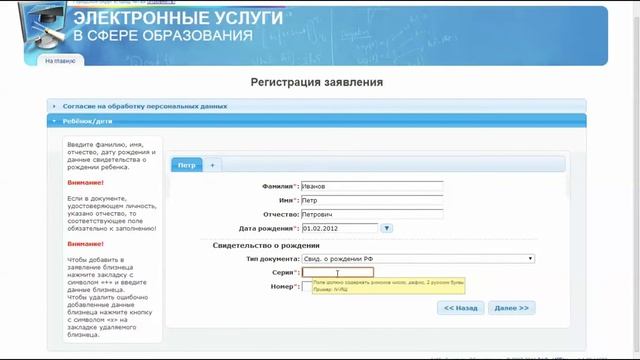Image resolution: width=640 pixels, height=360 pixels.
Task: Add a twin with the '+' tab
Action: [x=212, y=165]
